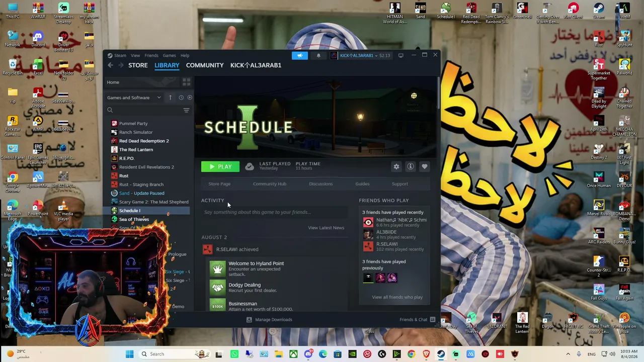Select Resident Evil Revelations 2 in list

tap(146, 167)
